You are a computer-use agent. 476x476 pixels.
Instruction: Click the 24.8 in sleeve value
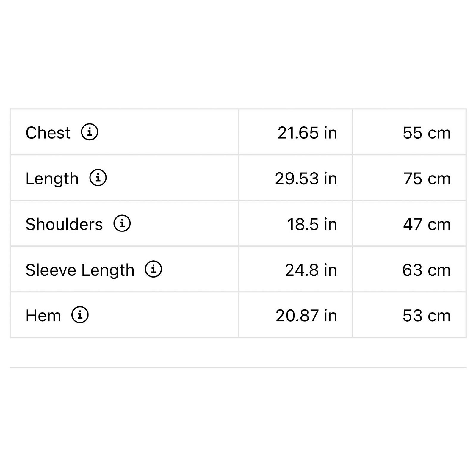[311, 270]
